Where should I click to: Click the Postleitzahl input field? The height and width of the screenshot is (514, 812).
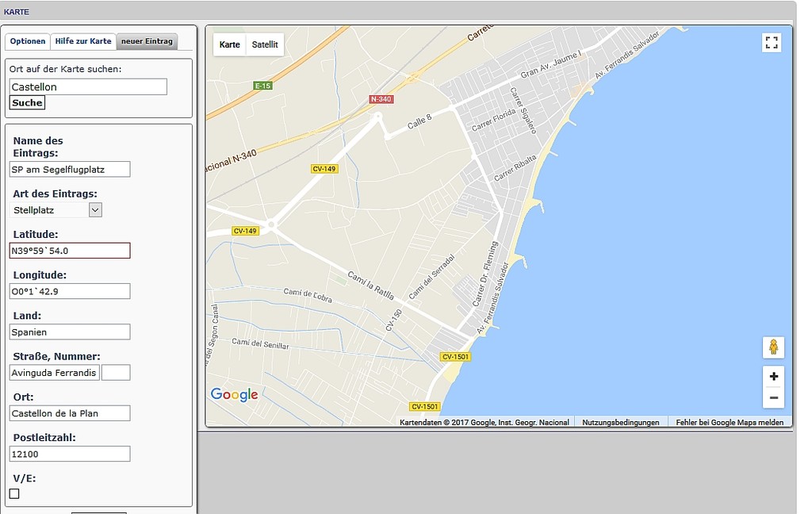click(x=70, y=454)
